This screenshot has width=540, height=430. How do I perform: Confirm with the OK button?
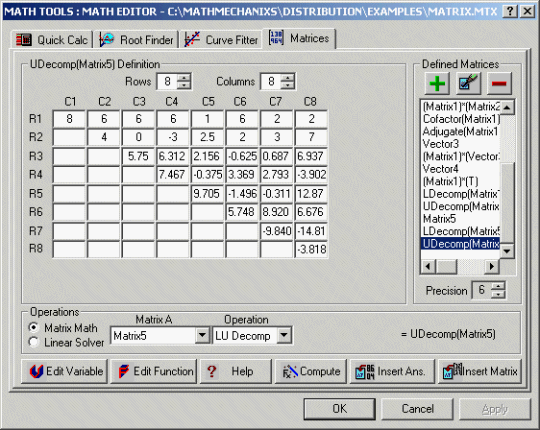click(339, 409)
